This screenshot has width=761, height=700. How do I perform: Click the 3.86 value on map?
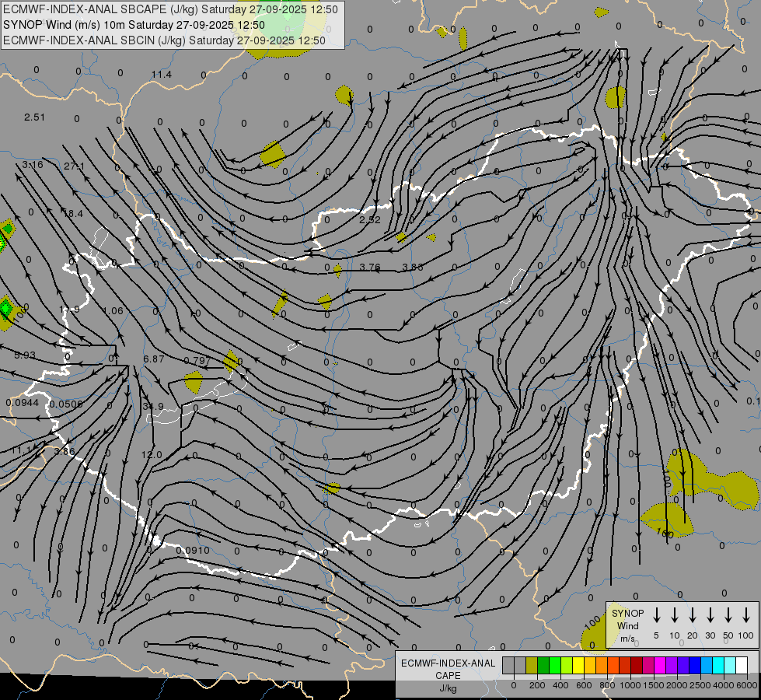click(65, 451)
